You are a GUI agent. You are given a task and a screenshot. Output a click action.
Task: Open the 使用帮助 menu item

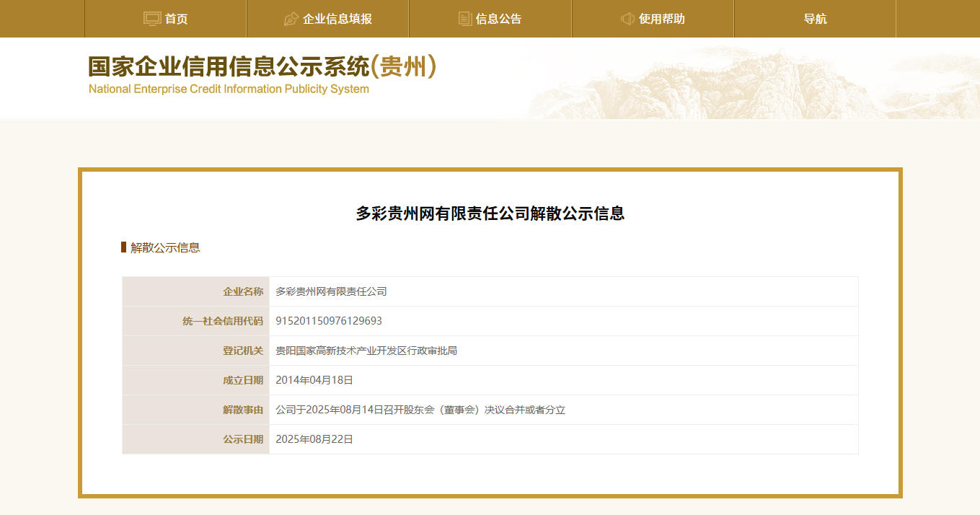tap(653, 19)
